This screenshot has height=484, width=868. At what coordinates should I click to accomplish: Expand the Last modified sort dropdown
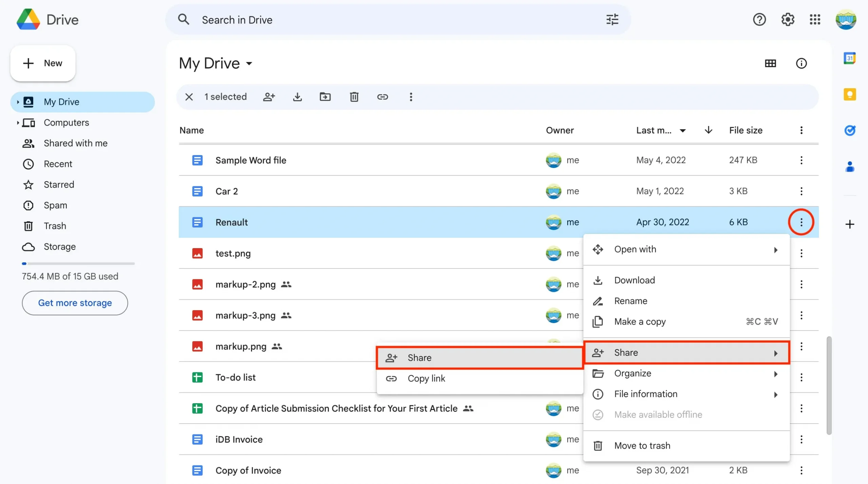click(683, 131)
